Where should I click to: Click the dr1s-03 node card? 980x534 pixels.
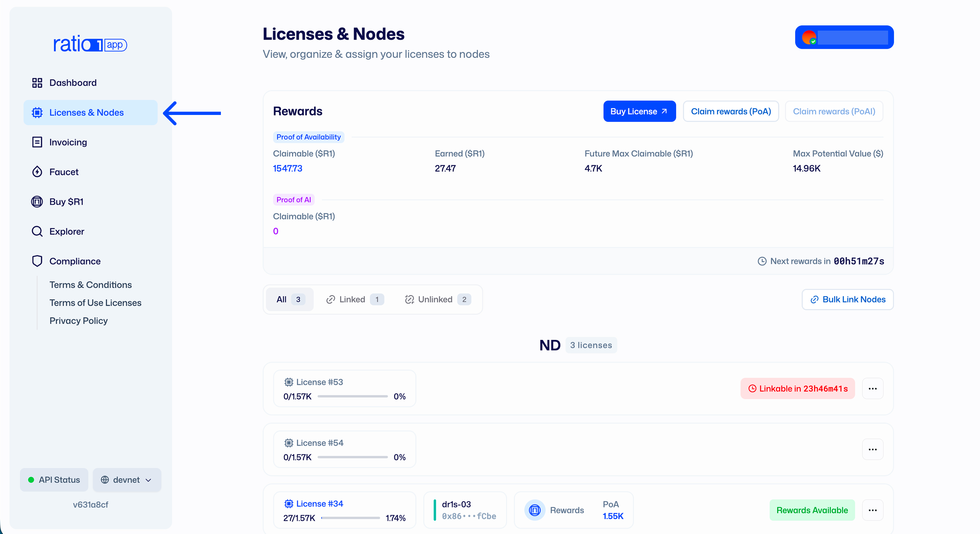tap(465, 510)
